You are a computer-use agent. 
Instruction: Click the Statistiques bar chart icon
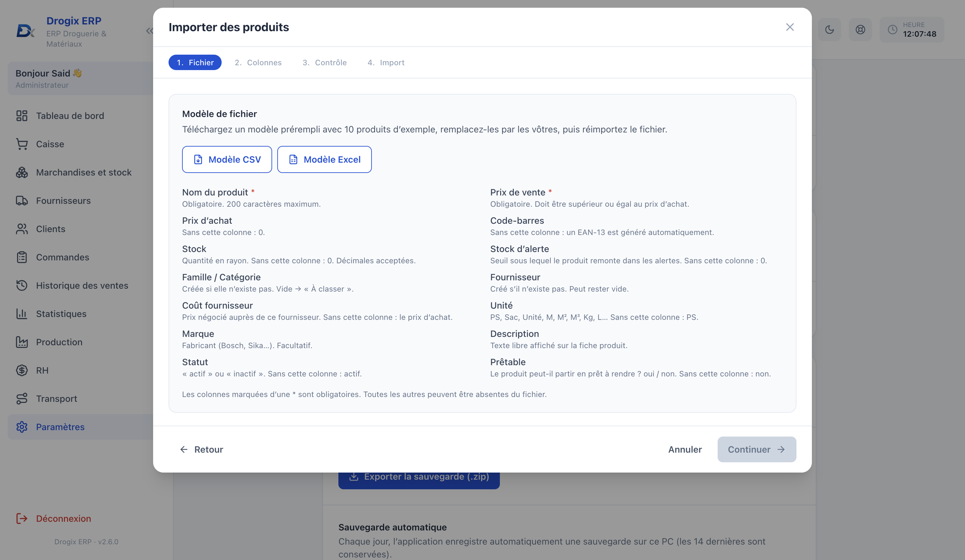(22, 314)
